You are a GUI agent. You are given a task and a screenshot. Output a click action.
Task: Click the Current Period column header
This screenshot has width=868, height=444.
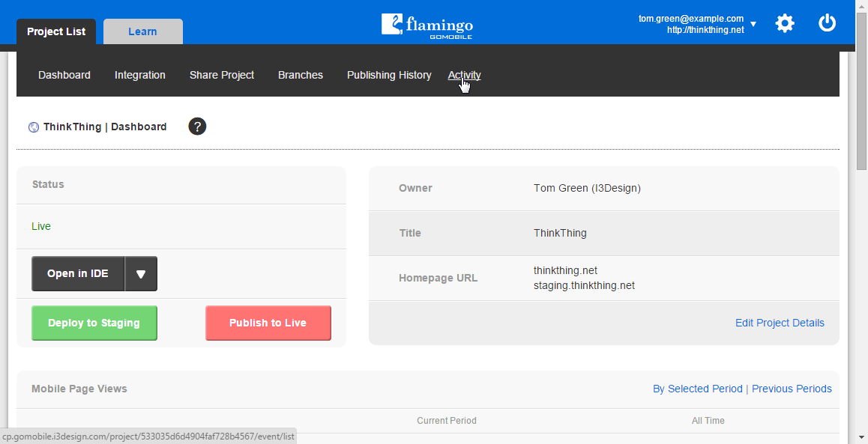pyautogui.click(x=446, y=421)
